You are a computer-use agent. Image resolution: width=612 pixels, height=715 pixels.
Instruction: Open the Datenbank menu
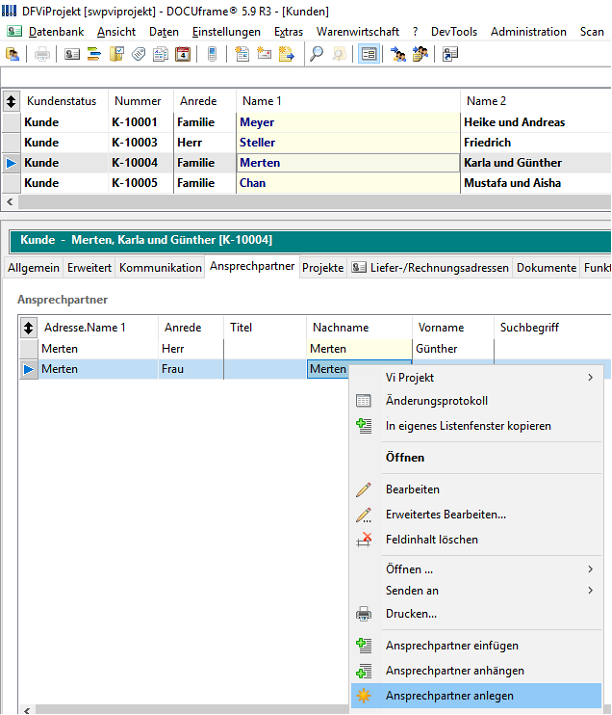click(56, 32)
